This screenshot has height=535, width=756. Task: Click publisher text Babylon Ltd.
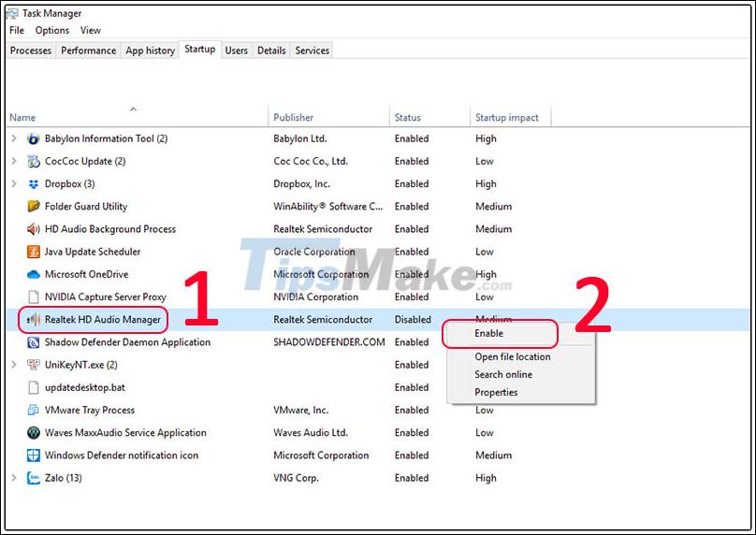pos(300,138)
